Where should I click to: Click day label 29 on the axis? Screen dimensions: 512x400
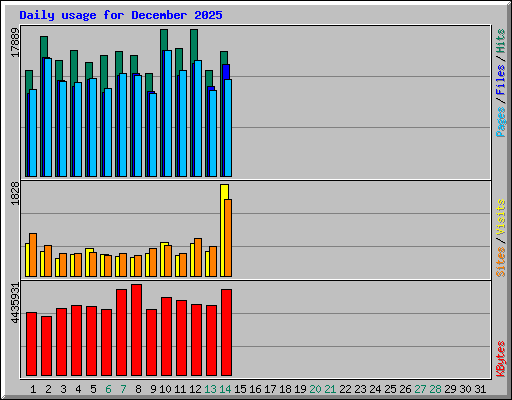[x=450, y=389]
